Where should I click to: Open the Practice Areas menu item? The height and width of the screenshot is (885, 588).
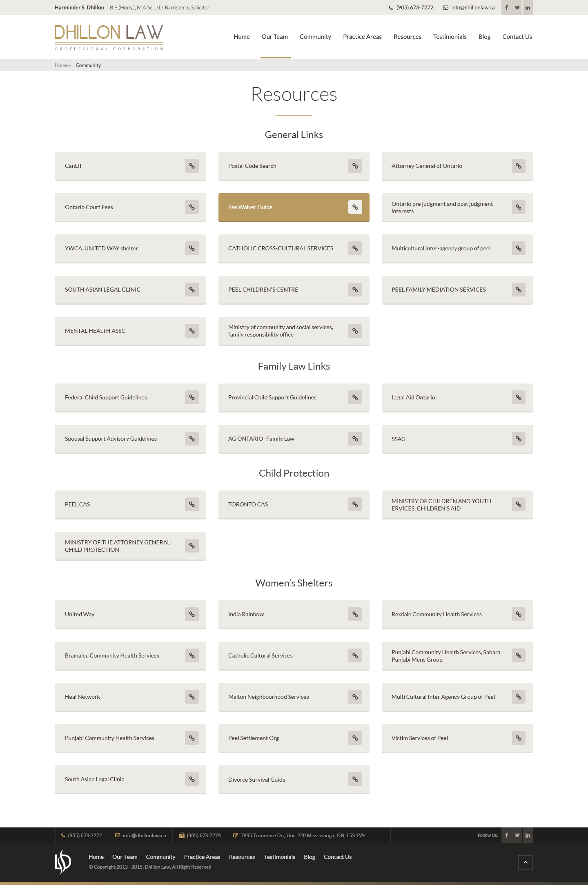point(362,37)
